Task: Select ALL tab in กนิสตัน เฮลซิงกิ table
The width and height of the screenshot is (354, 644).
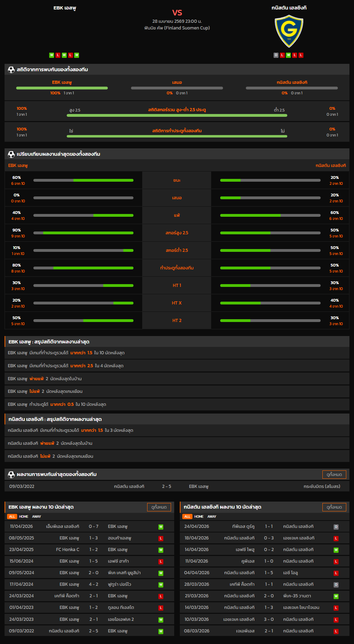Action: coord(187,517)
